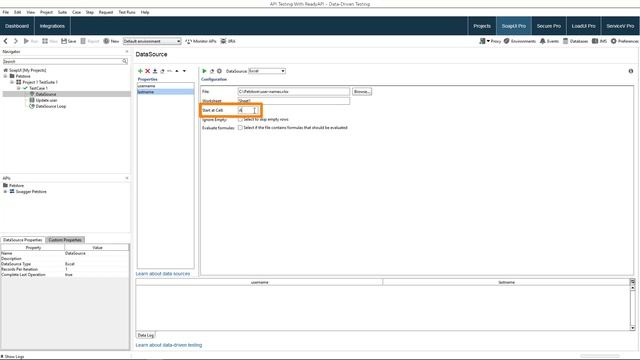640x360 pixels.
Task: Click the Start at Cell input field
Action: [248, 110]
